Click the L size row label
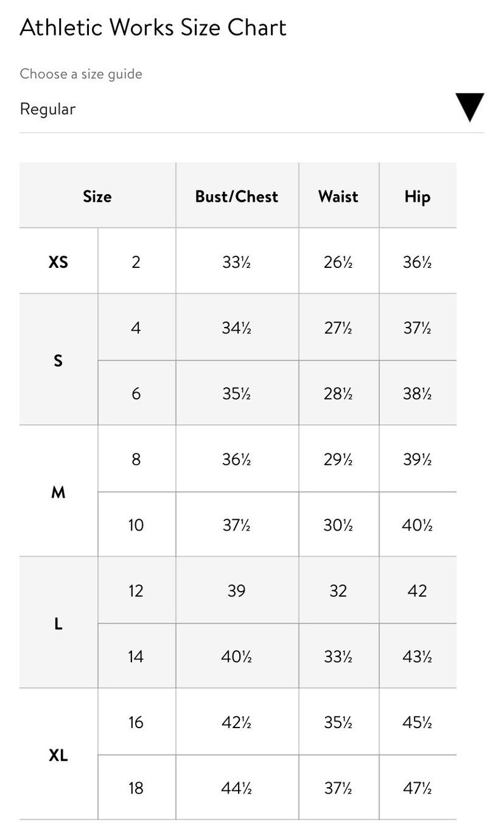Viewport: 504px width, 831px height. coord(58,623)
